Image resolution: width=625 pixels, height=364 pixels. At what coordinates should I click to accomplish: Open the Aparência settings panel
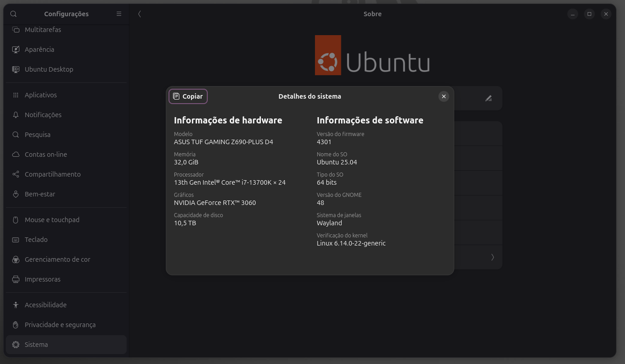click(x=66, y=50)
